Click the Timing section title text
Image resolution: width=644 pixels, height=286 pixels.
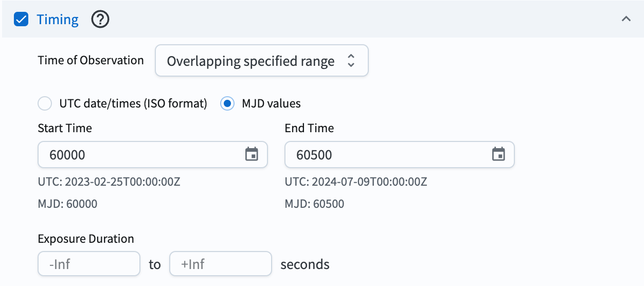[58, 20]
